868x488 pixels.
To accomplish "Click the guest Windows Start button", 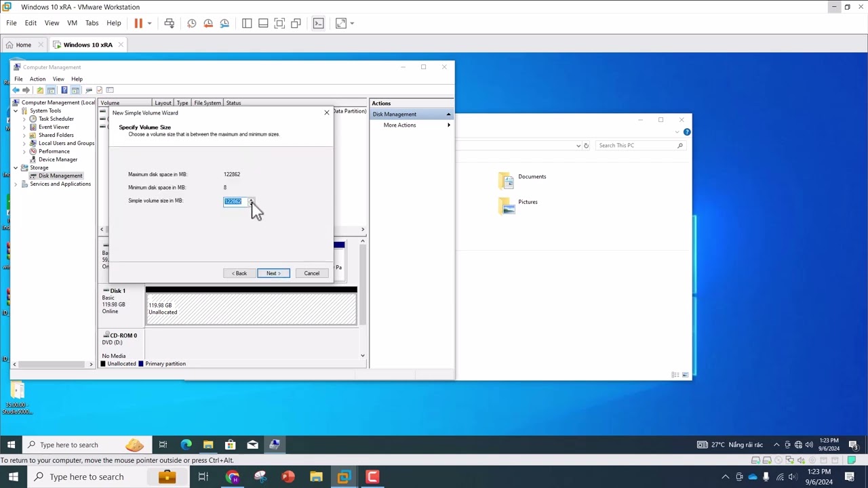I will click(11, 445).
